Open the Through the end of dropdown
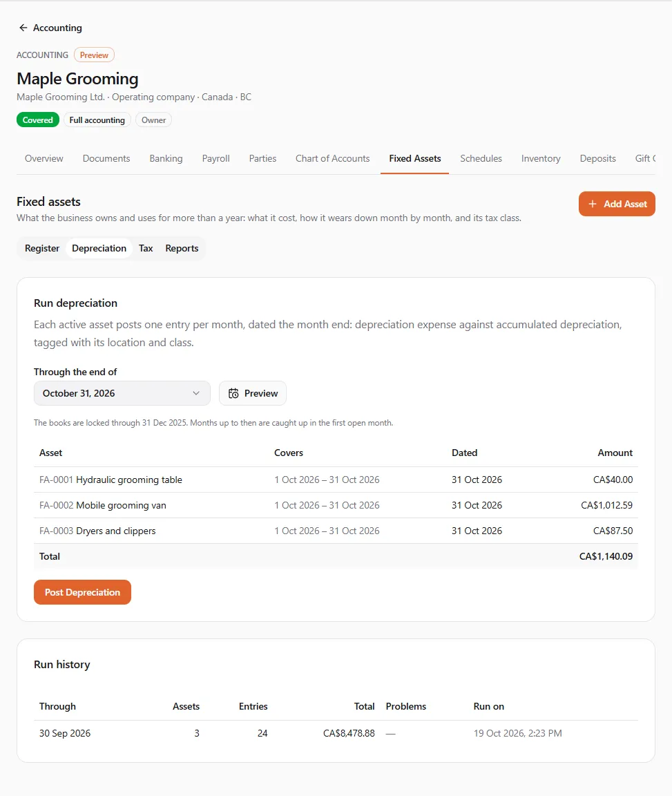The image size is (672, 796). (x=122, y=393)
